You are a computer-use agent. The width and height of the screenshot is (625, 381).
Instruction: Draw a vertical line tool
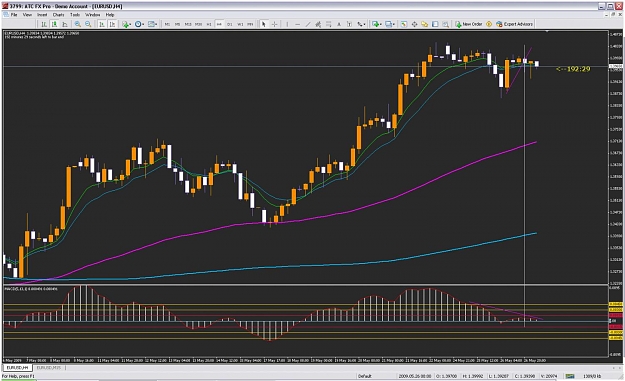pos(287,24)
